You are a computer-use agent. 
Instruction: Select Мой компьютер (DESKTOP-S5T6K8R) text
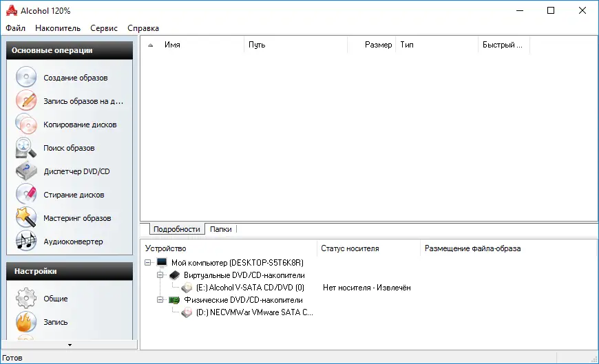pos(238,263)
